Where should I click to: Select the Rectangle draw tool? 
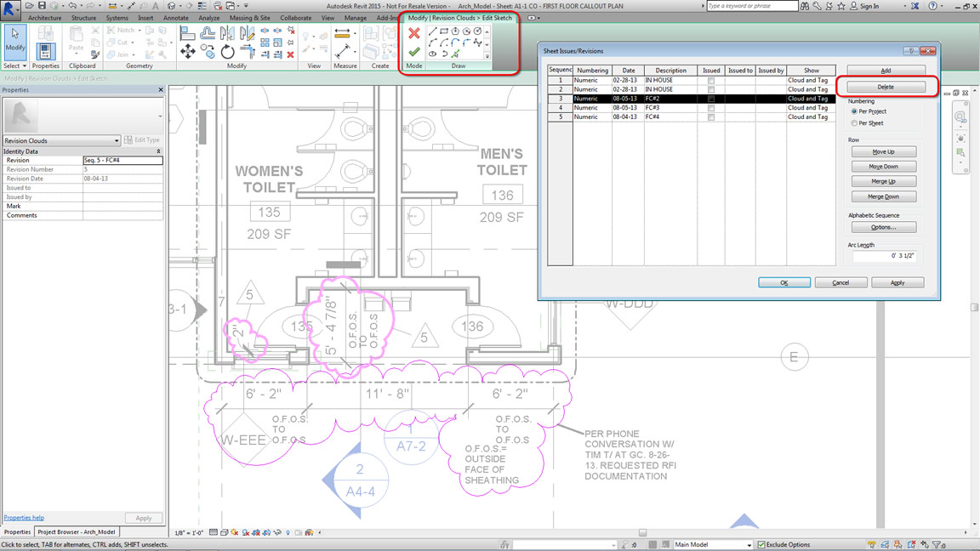pyautogui.click(x=444, y=31)
